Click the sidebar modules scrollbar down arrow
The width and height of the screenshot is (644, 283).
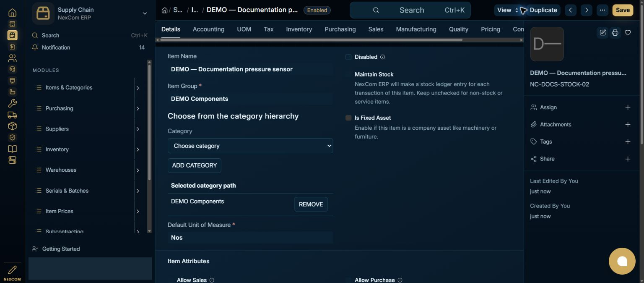coord(149,231)
